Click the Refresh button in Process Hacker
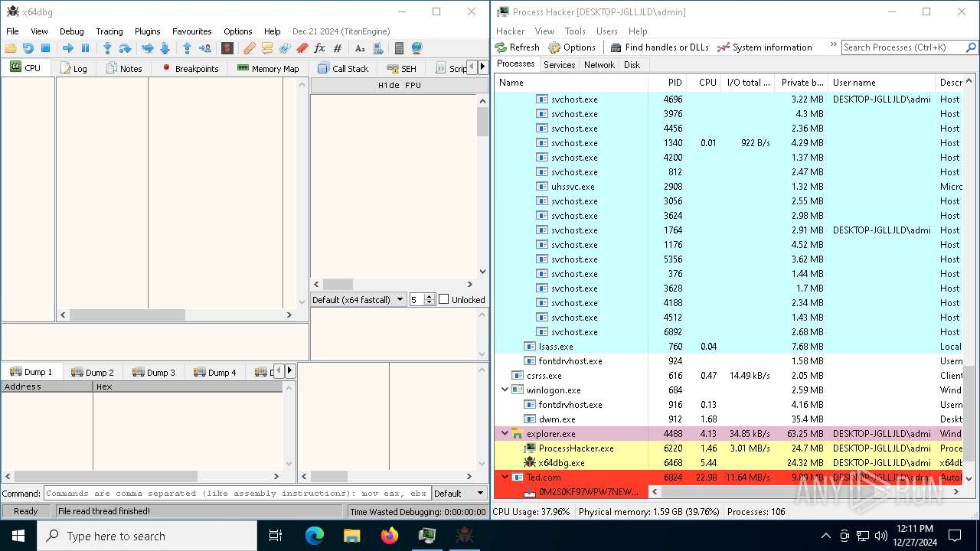 click(518, 47)
